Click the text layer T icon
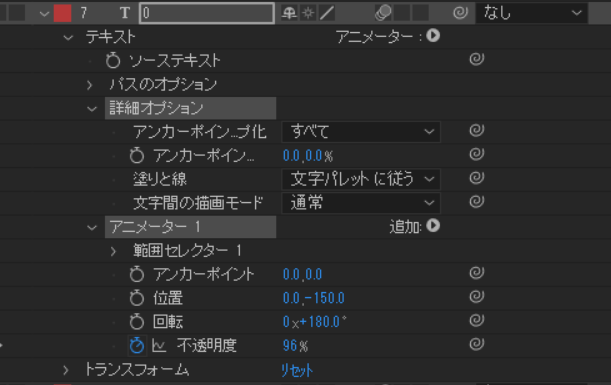Viewport: 611px width, 385px height. pyautogui.click(x=125, y=13)
